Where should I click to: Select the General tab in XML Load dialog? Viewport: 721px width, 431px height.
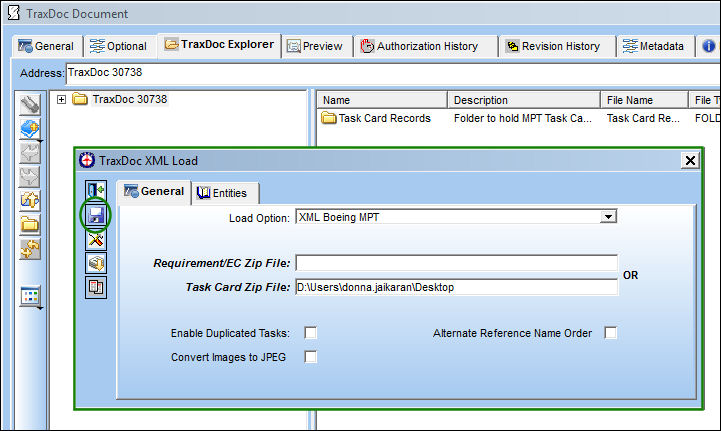tap(154, 192)
